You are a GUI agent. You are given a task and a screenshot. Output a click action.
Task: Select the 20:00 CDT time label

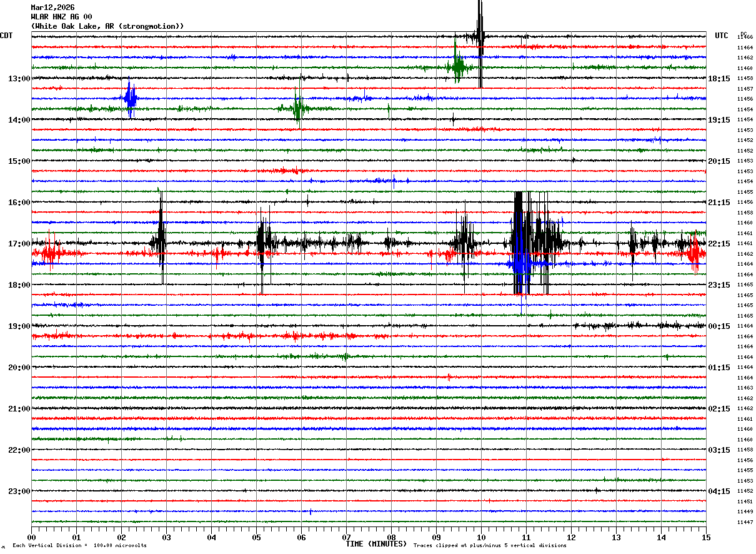tap(19, 368)
